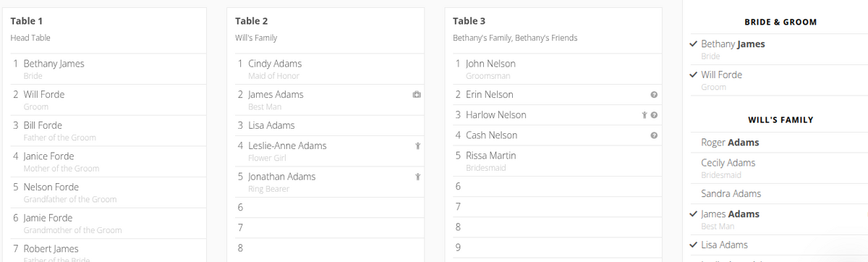Viewport: 868px width, 262px height.
Task: Click the question mark icon beside Cash Nelson
Action: [654, 135]
